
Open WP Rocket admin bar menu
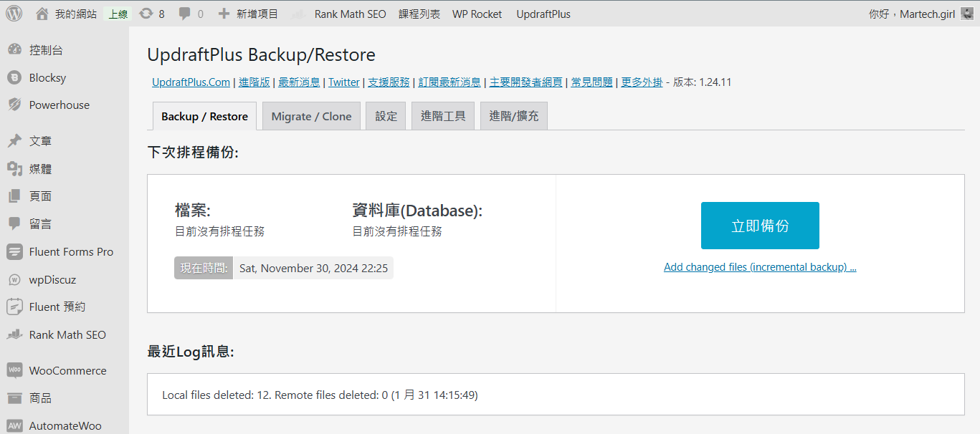point(477,14)
